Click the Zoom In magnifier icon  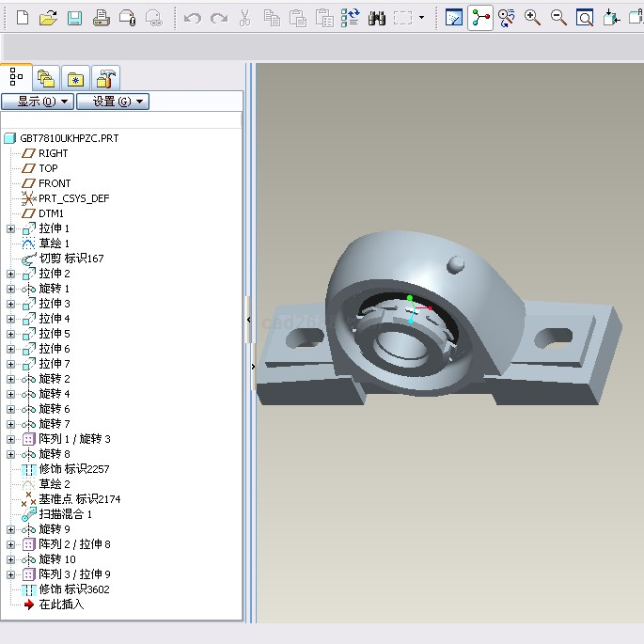point(532,18)
